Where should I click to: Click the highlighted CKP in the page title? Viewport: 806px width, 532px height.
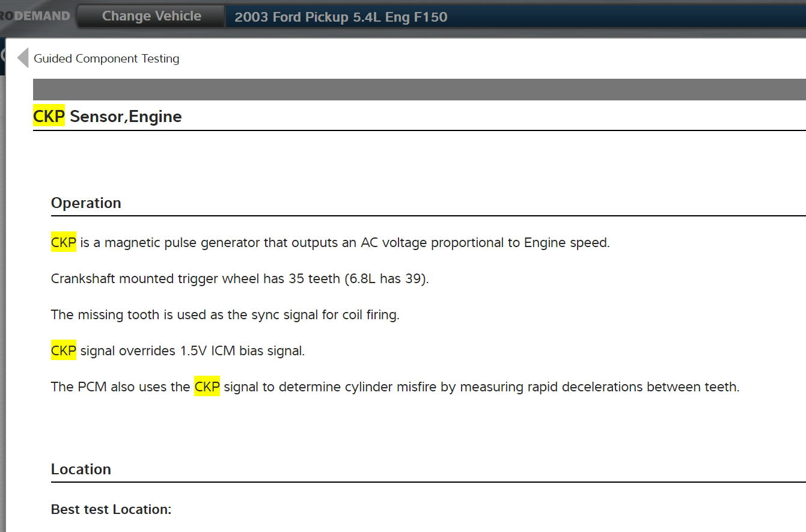pyautogui.click(x=49, y=116)
